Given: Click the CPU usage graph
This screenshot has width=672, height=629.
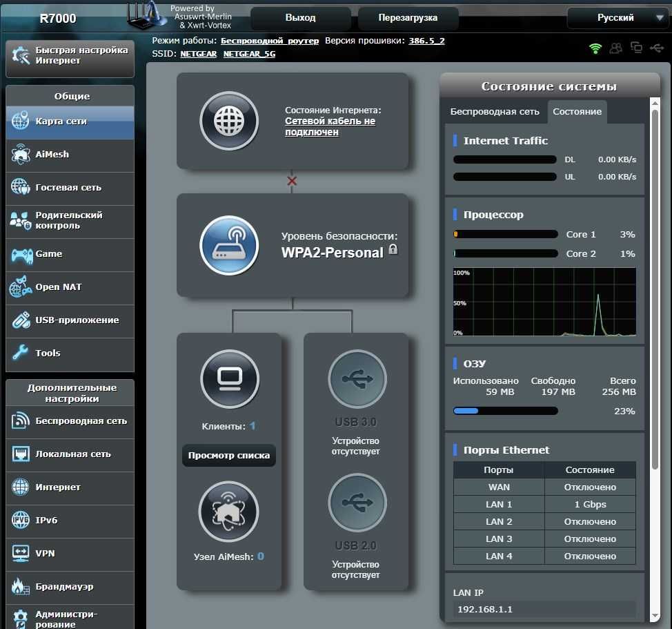Looking at the screenshot, I should point(544,302).
